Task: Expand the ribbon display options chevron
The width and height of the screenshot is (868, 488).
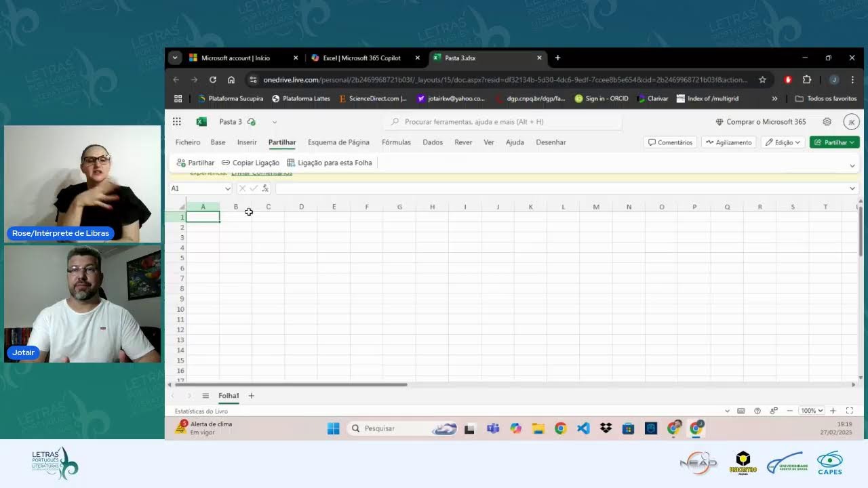Action: pos(852,165)
